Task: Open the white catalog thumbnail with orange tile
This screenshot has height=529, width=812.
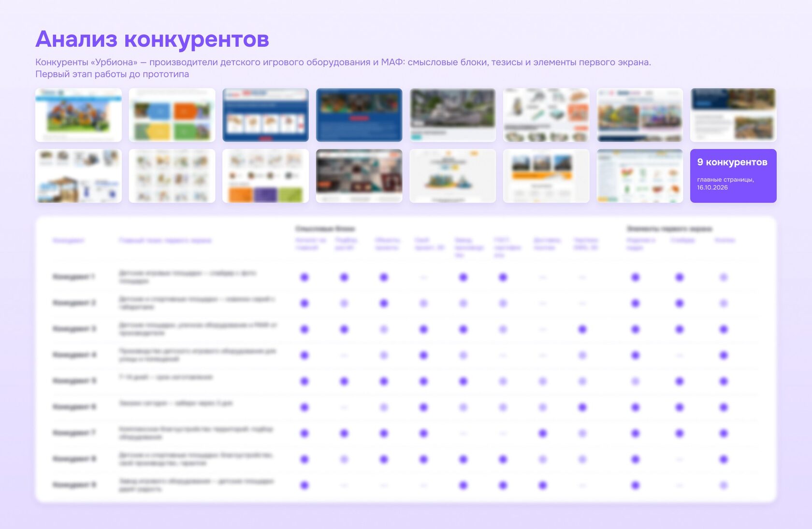Action: (546, 115)
